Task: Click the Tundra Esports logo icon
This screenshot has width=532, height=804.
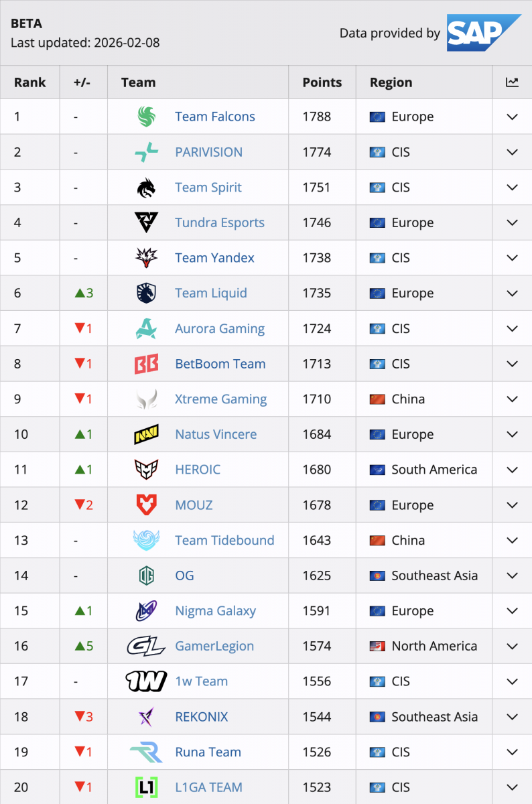Action: coord(146,222)
